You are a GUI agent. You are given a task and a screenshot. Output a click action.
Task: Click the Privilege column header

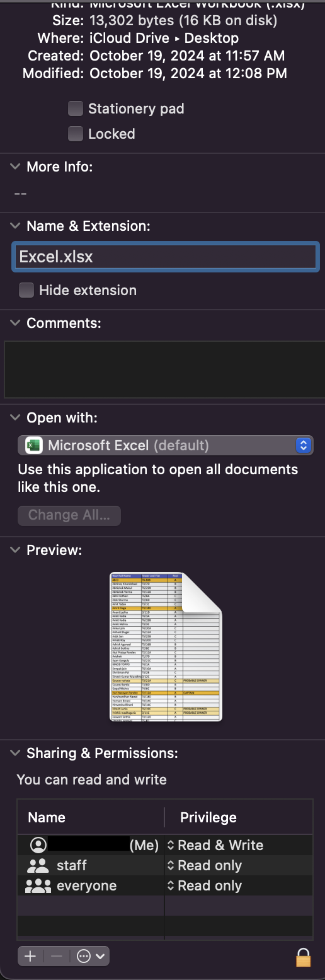coord(208,817)
